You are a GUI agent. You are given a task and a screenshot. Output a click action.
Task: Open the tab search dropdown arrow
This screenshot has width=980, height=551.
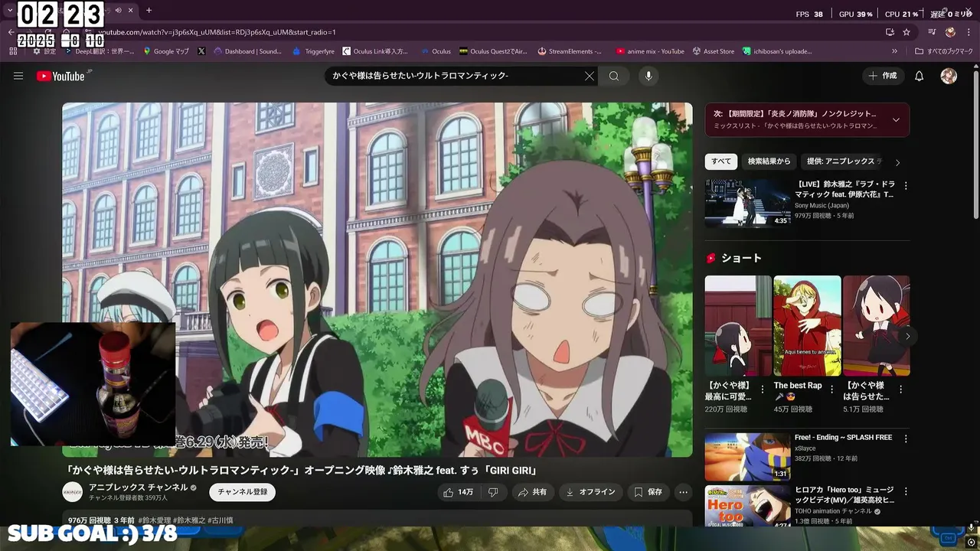[10, 10]
